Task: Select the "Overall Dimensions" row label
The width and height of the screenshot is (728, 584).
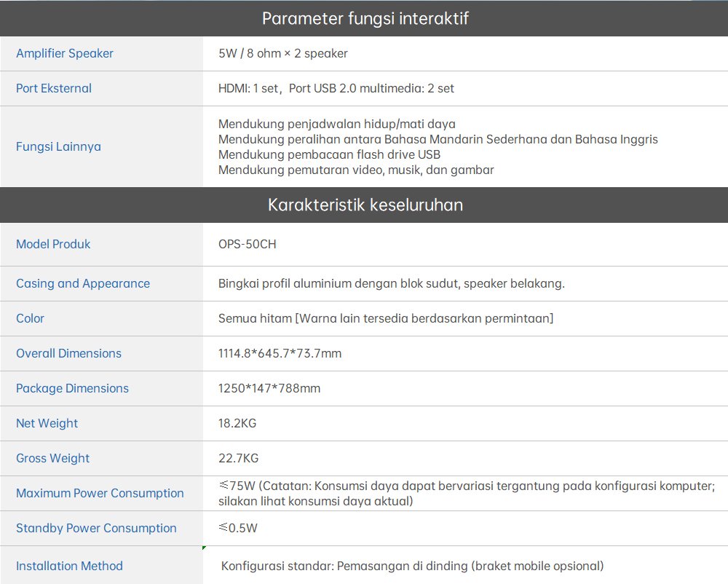Action: pos(68,353)
